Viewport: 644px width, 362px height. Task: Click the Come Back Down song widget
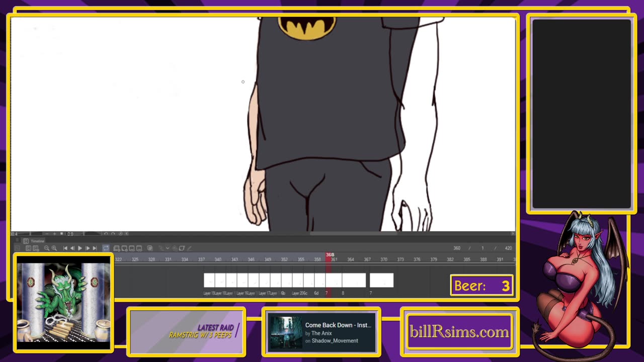(x=321, y=332)
